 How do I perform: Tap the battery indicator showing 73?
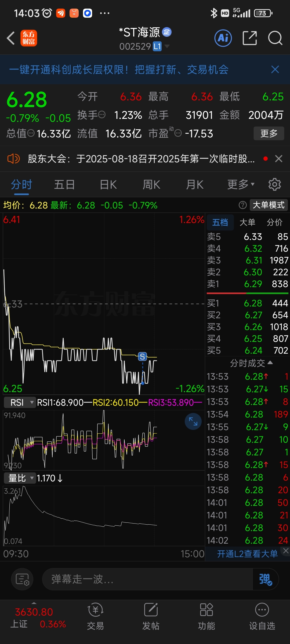pyautogui.click(x=263, y=13)
